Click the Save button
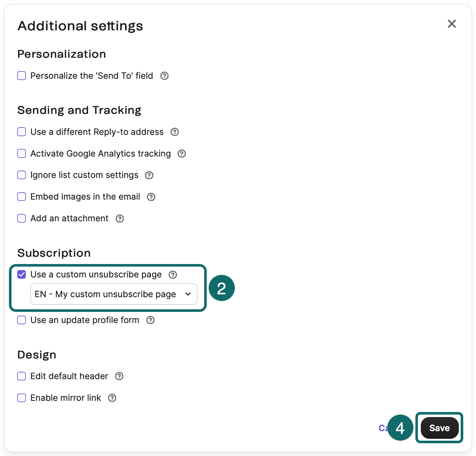 point(439,428)
